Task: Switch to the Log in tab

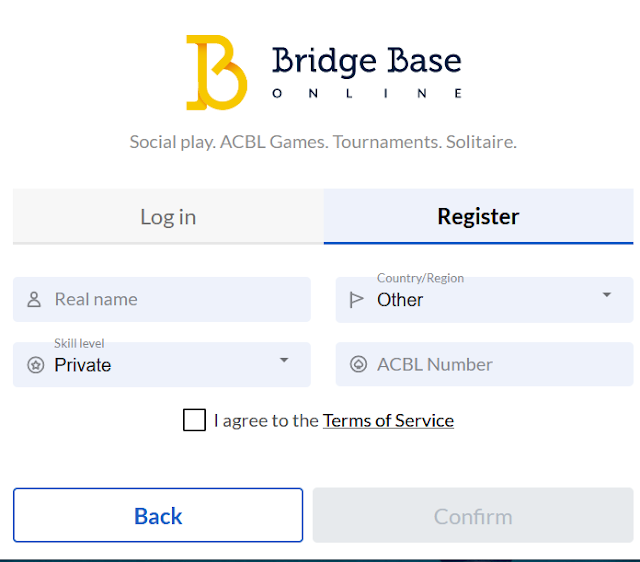Action: [x=168, y=216]
